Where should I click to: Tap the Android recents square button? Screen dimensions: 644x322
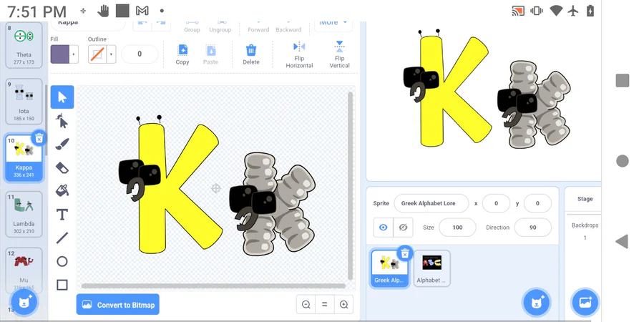pos(623,80)
